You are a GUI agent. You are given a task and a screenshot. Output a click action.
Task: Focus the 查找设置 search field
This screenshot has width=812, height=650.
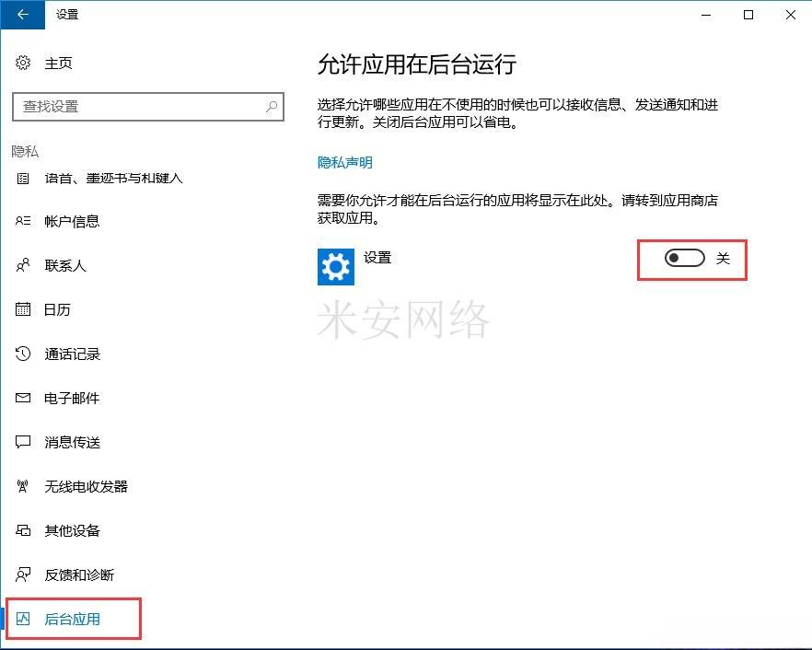pyautogui.click(x=148, y=107)
